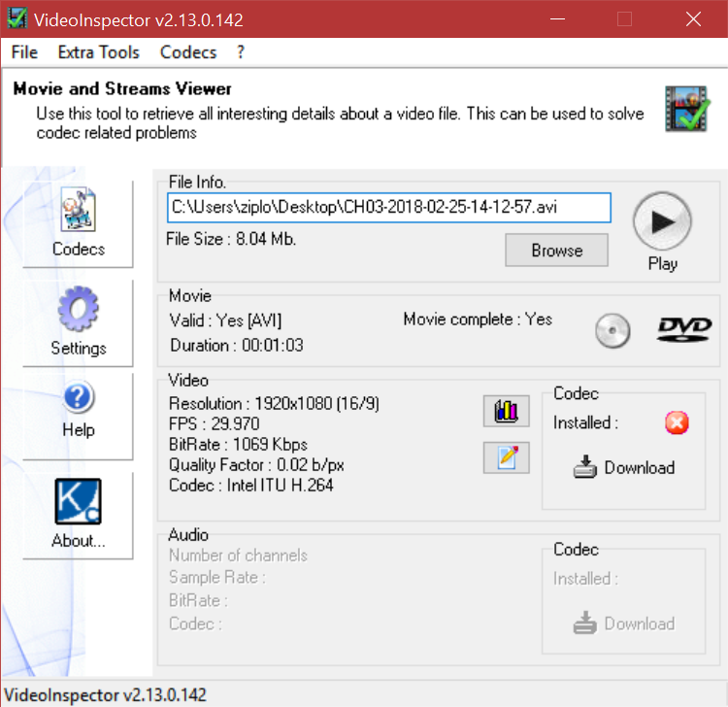This screenshot has width=728, height=707.
Task: Open the About... sidebar button
Action: click(x=78, y=516)
